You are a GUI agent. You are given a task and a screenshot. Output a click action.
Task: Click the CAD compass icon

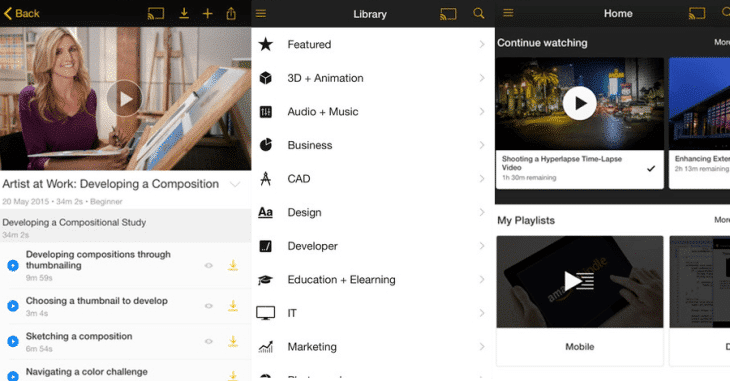point(265,178)
